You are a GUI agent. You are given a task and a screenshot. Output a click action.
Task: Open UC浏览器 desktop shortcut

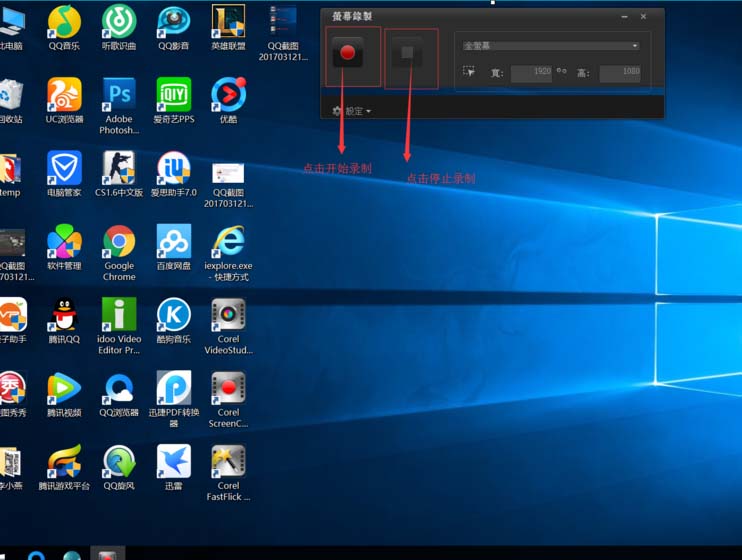pyautogui.click(x=64, y=101)
